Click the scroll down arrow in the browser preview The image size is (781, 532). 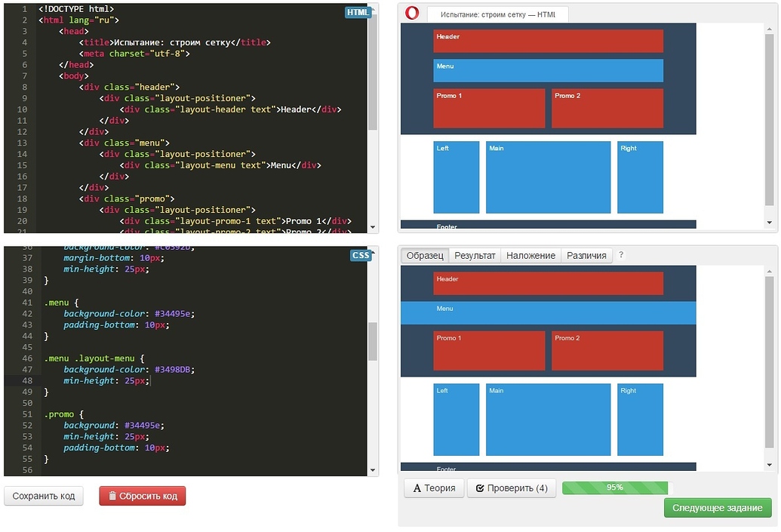point(770,223)
